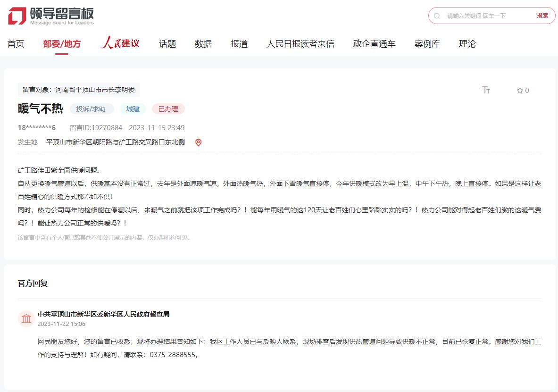Open the 话题 menu item
This screenshot has height=392, width=558.
[x=167, y=44]
